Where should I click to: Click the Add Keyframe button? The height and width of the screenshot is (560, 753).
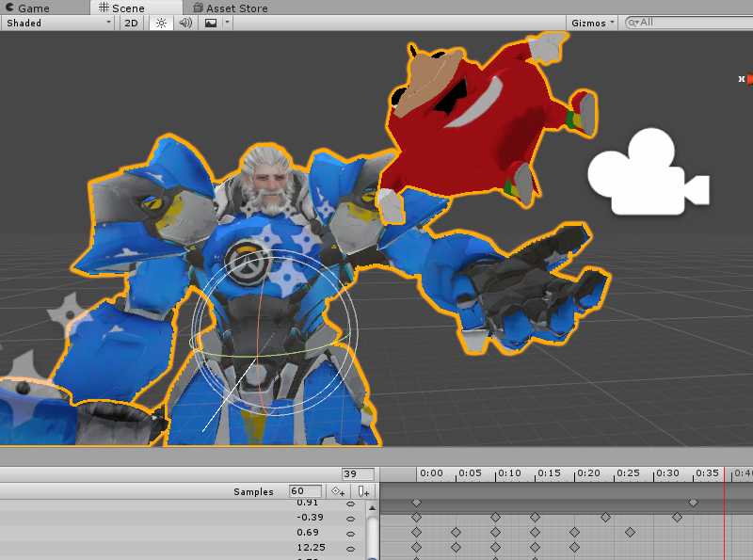(x=338, y=491)
